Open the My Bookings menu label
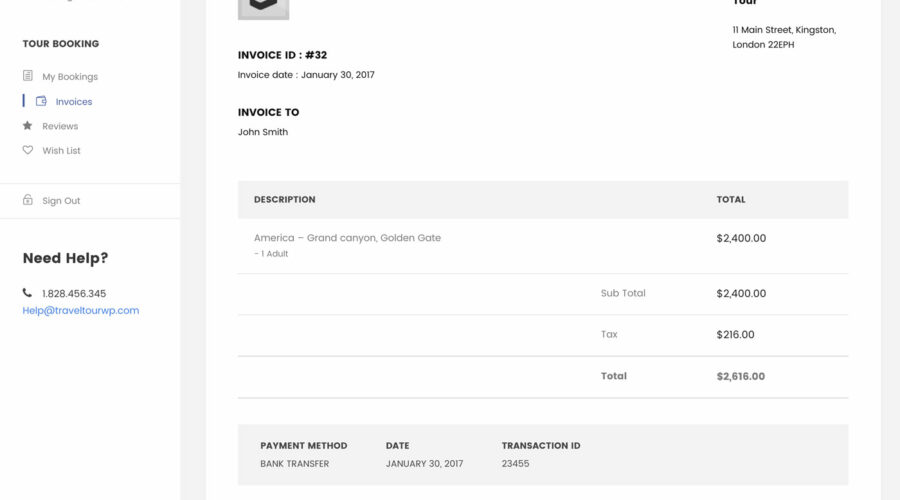The image size is (900, 500). click(70, 77)
